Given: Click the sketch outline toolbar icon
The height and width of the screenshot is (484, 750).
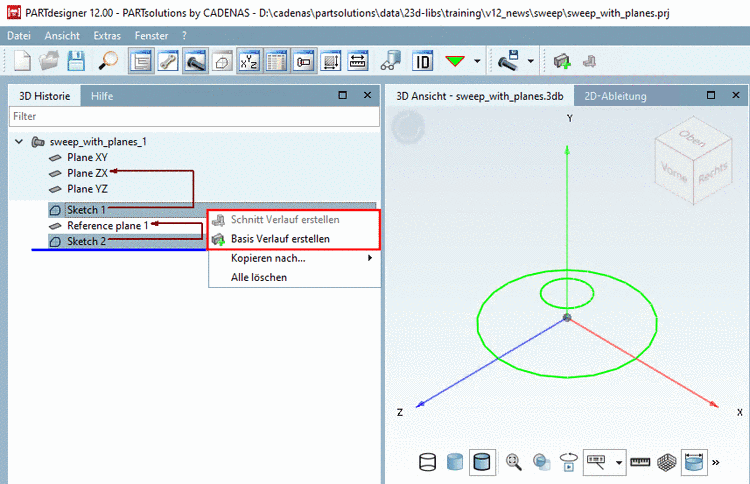Looking at the screenshot, I should [222, 61].
